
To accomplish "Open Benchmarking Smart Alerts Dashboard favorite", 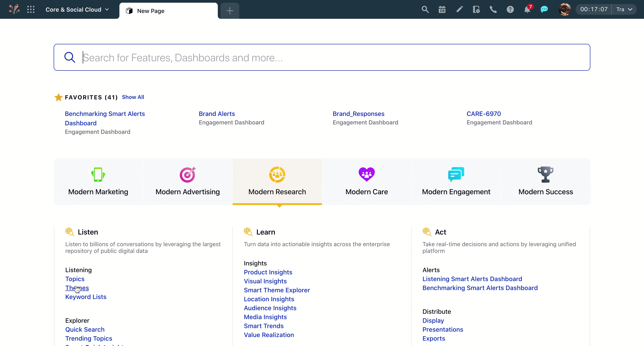I will click(x=105, y=118).
